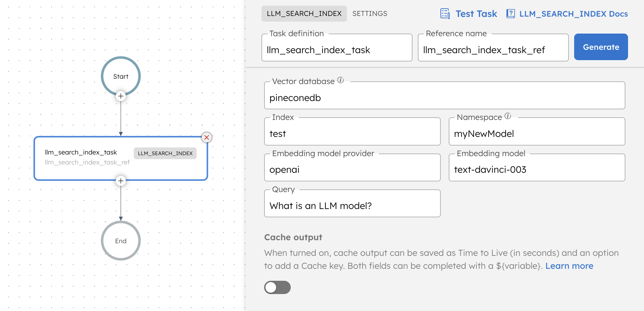Click the Namespace field with myNewModel

(537, 131)
